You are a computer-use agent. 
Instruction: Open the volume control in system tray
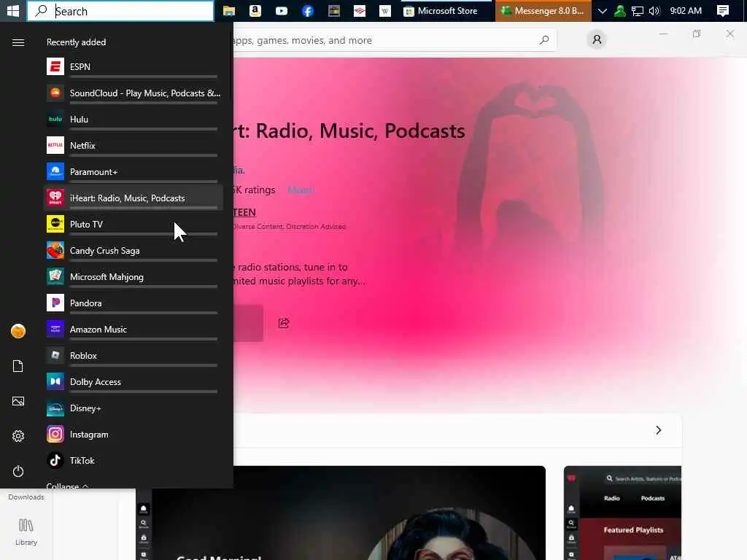(x=654, y=11)
